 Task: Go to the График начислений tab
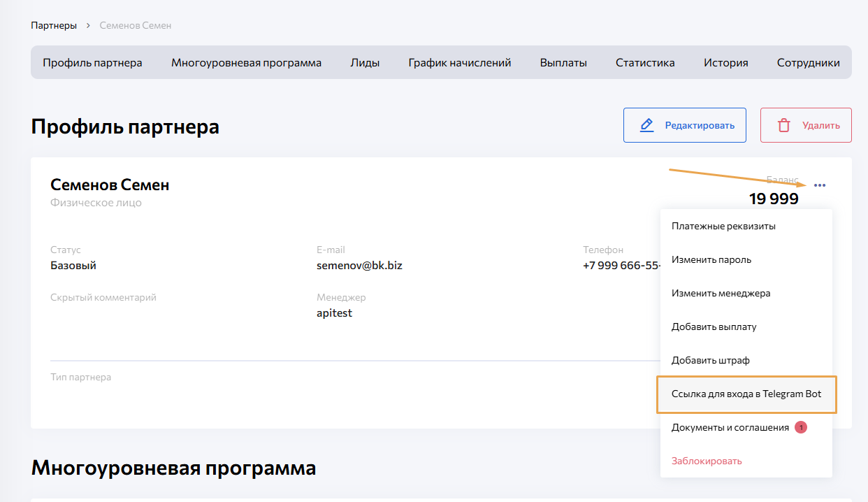coord(460,62)
